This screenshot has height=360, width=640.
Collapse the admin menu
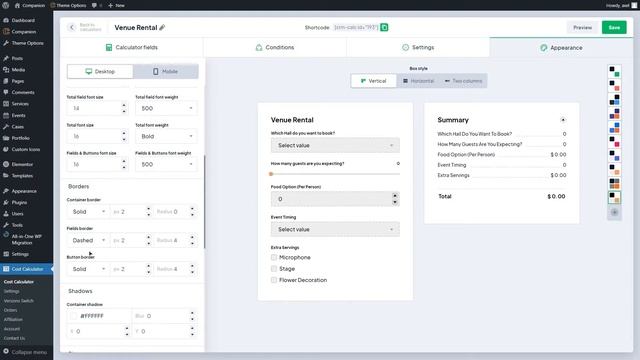(24, 352)
